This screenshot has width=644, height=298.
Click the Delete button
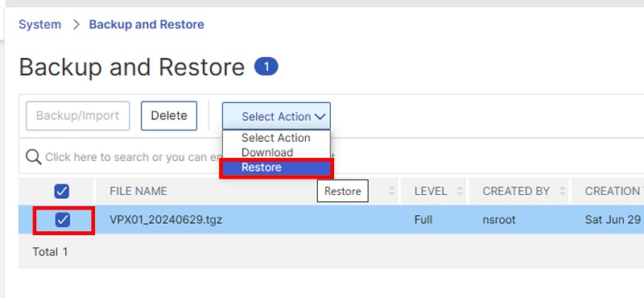coord(169,116)
